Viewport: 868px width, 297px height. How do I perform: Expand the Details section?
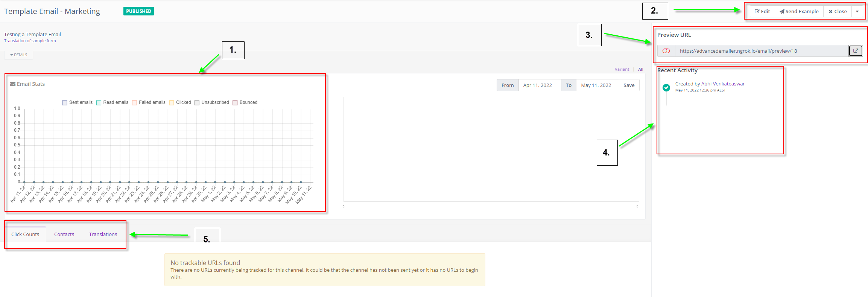click(19, 55)
